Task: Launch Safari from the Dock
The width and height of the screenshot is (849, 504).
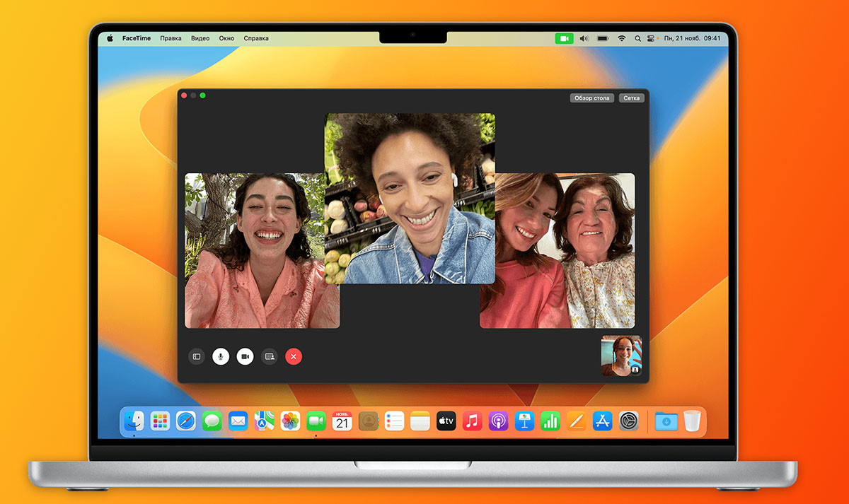Action: point(186,421)
